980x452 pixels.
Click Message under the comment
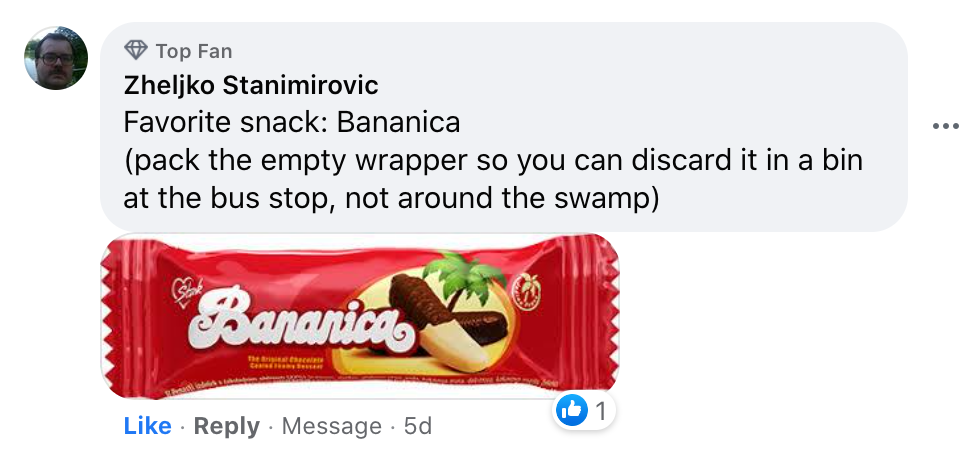(331, 426)
